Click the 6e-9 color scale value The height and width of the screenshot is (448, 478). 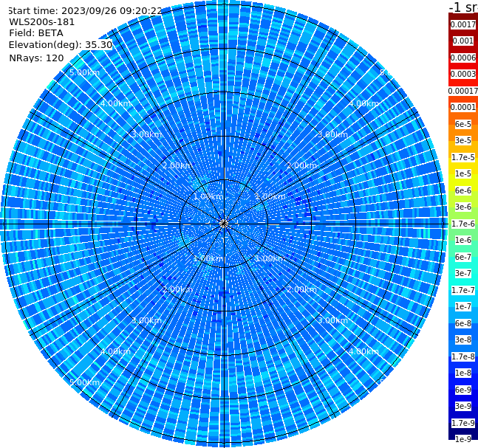coord(463,390)
